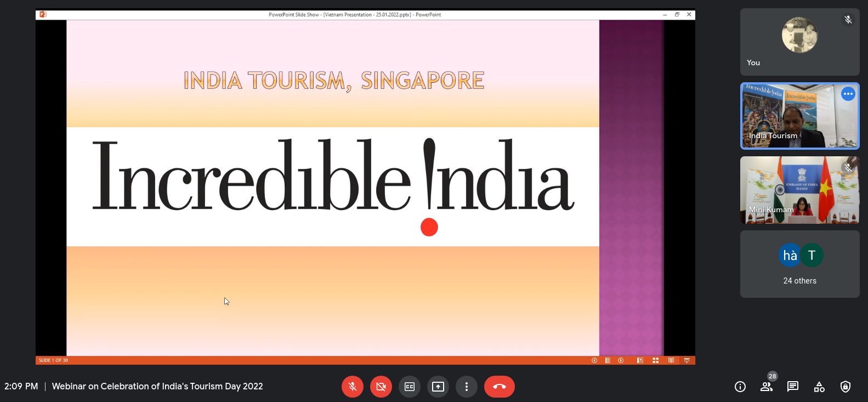Open host controls shield icon
Screen dimensions: 868x402
coord(846,387)
